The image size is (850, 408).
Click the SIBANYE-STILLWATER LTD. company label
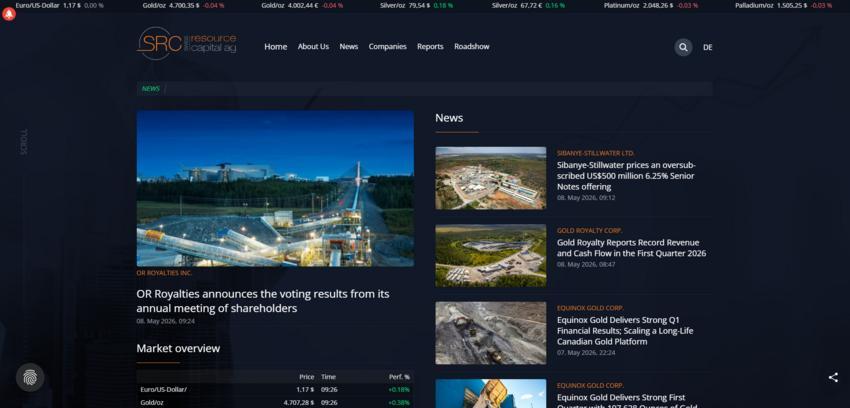point(595,153)
